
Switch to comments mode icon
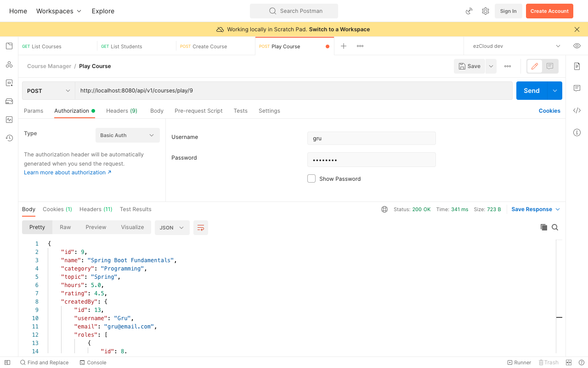click(550, 66)
